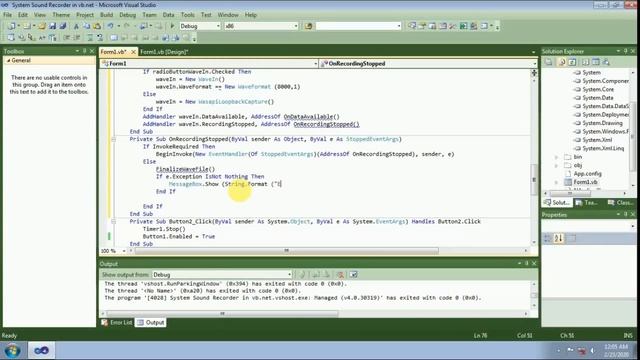640x360 pixels.
Task: Switch to the Class View tab
Action: [620, 202]
